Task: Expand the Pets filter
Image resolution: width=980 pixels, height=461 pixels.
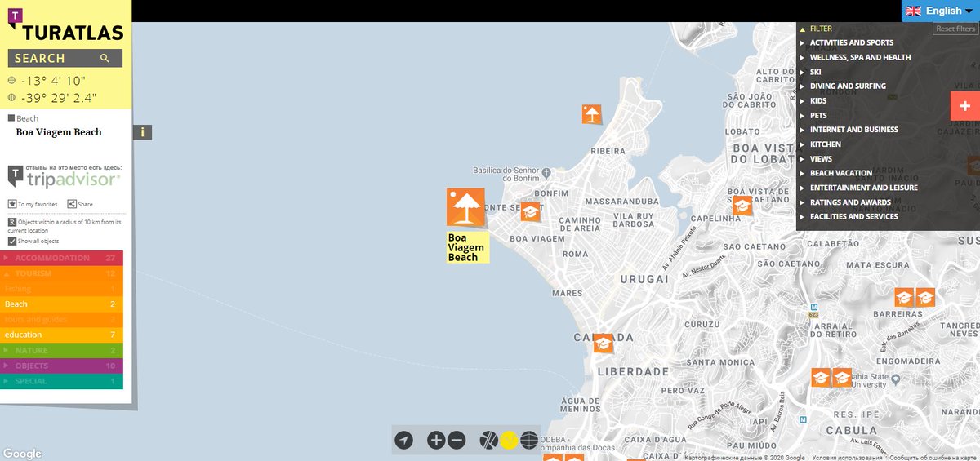Action: 817,115
